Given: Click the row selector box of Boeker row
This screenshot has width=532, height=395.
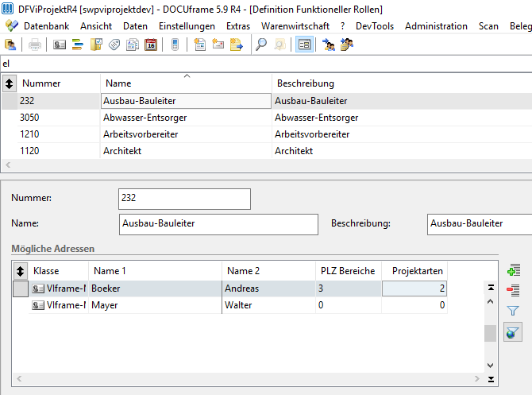Looking at the screenshot, I should pyautogui.click(x=21, y=289).
